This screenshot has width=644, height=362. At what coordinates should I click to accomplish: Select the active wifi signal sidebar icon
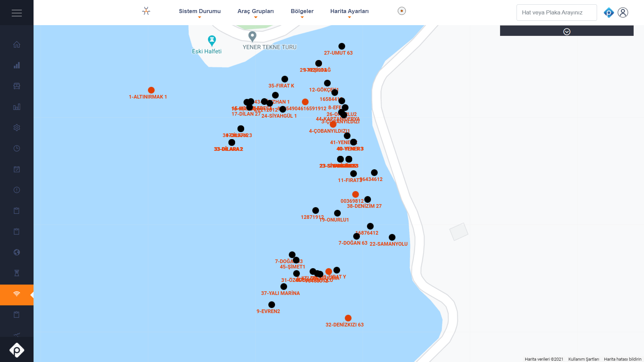point(17,294)
